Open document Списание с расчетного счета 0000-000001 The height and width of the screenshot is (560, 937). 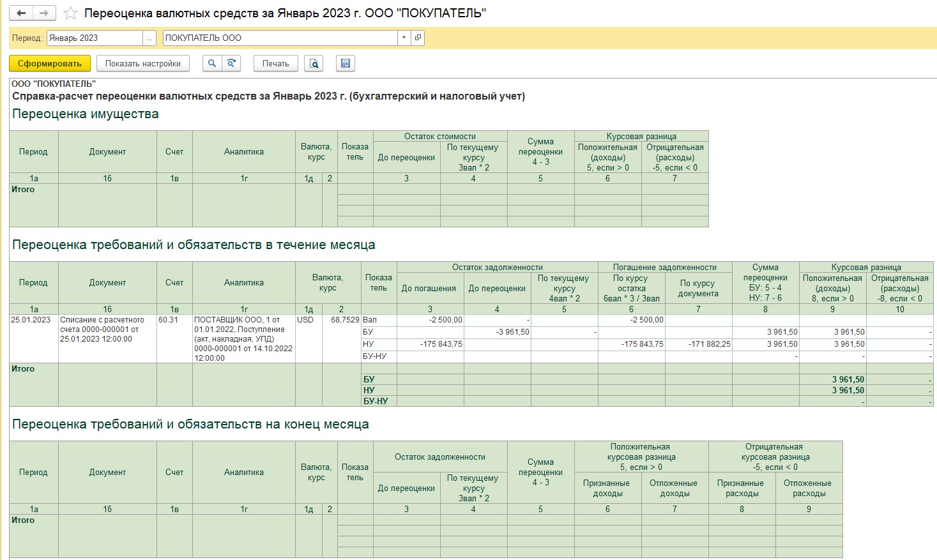click(107, 338)
